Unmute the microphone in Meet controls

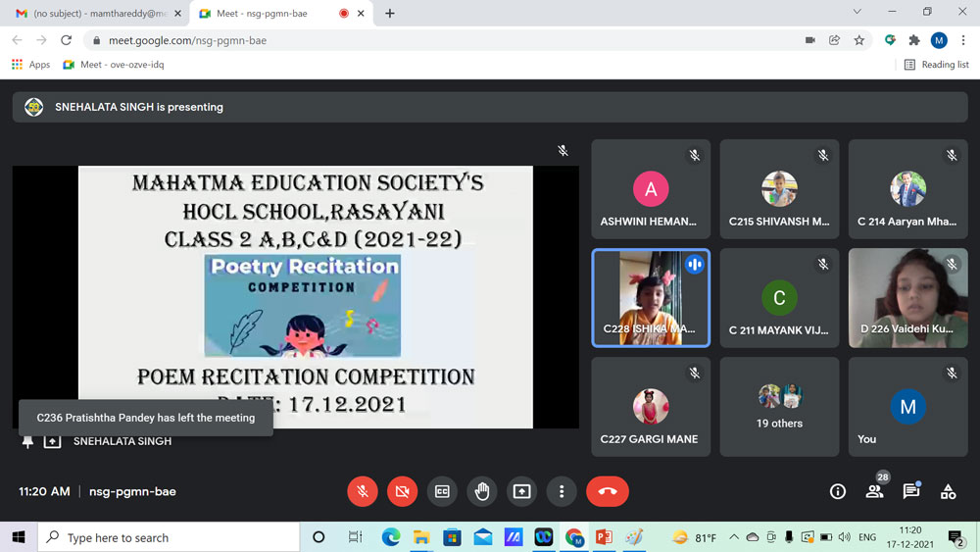coord(363,491)
